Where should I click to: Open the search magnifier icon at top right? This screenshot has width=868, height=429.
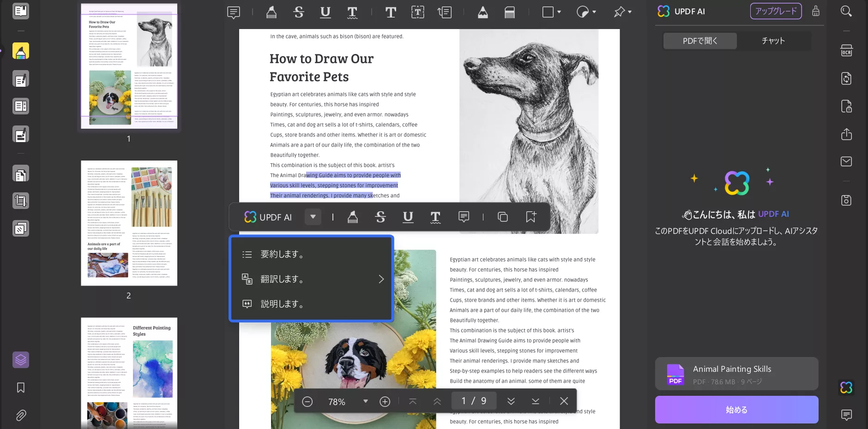(846, 11)
